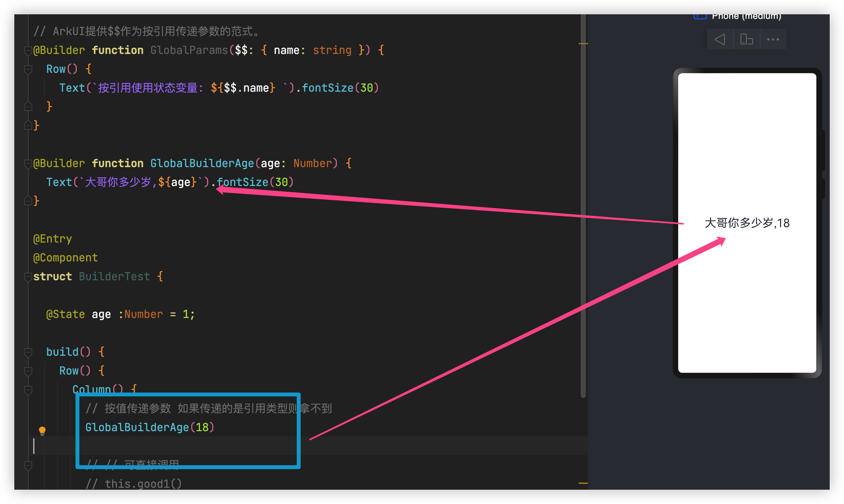
Task: Click the 'string' type annotation
Action: tap(332, 50)
